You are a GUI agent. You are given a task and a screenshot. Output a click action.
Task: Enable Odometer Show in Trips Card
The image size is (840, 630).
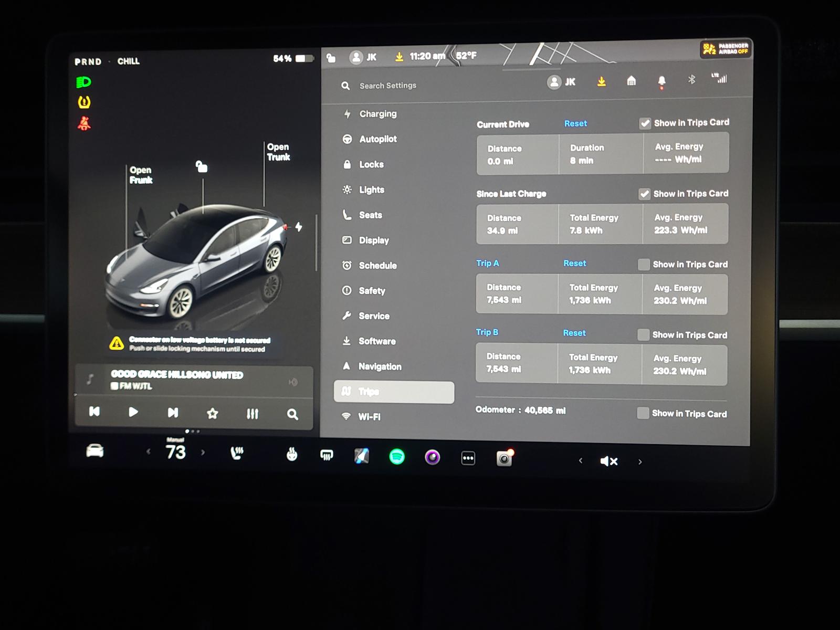[x=643, y=413]
